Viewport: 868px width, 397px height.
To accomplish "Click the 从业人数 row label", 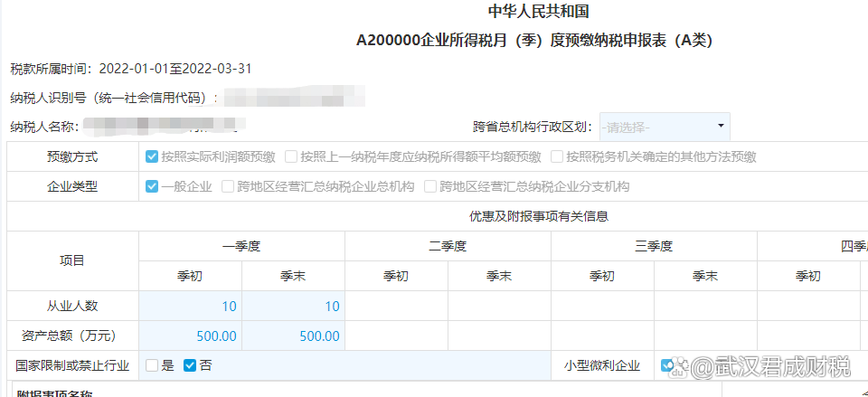I will [x=72, y=306].
